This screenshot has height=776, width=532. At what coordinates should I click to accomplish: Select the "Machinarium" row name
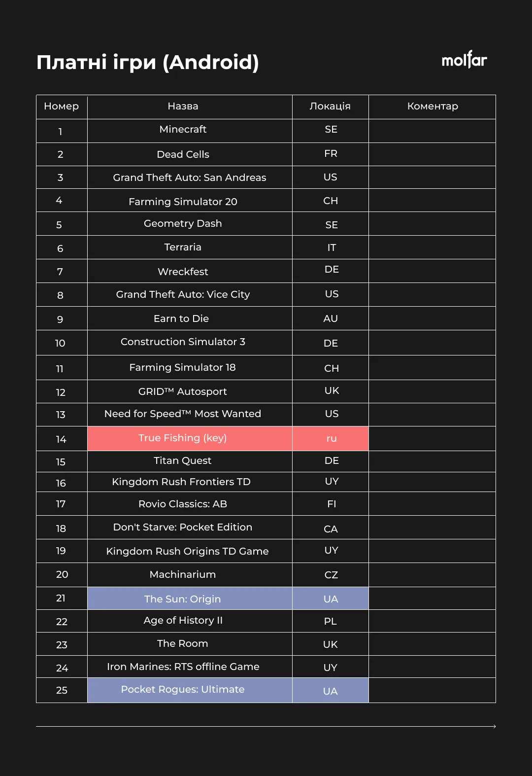click(x=183, y=575)
